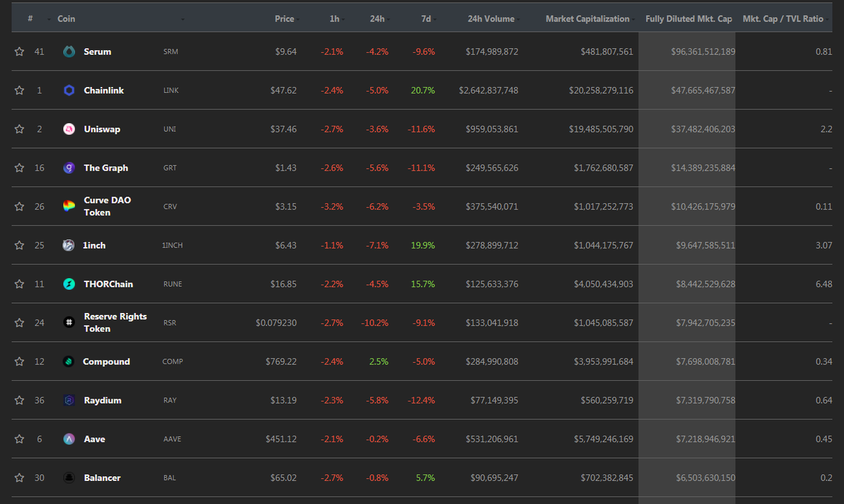This screenshot has height=504, width=844.
Task: Open the Uniswap coin page
Action: click(102, 129)
